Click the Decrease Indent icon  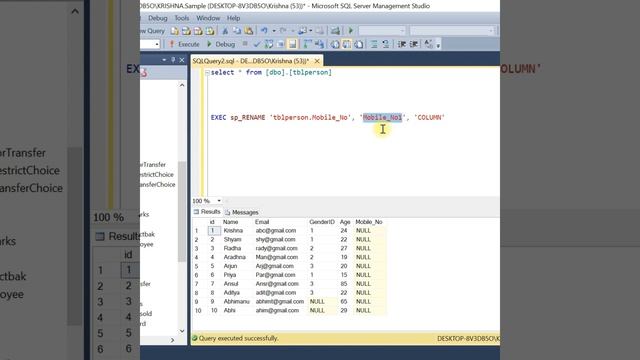click(402, 44)
